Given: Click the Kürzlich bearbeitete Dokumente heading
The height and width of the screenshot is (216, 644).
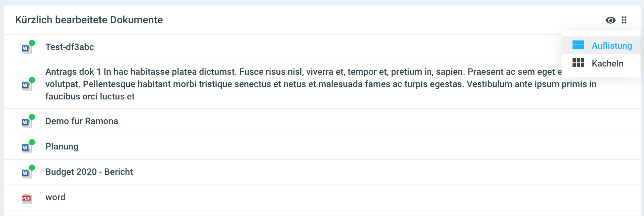Looking at the screenshot, I should pyautogui.click(x=89, y=20).
